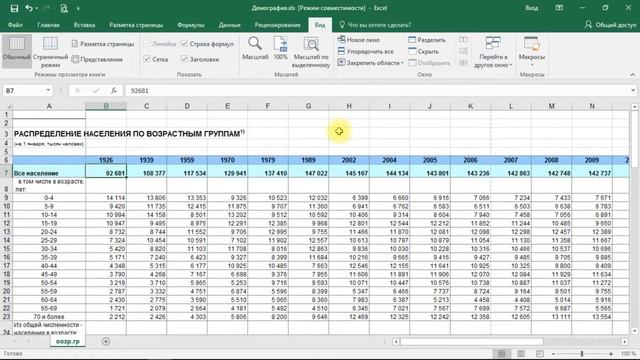640x360 pixels.
Task: Expand the formula bar
Action: point(633,91)
